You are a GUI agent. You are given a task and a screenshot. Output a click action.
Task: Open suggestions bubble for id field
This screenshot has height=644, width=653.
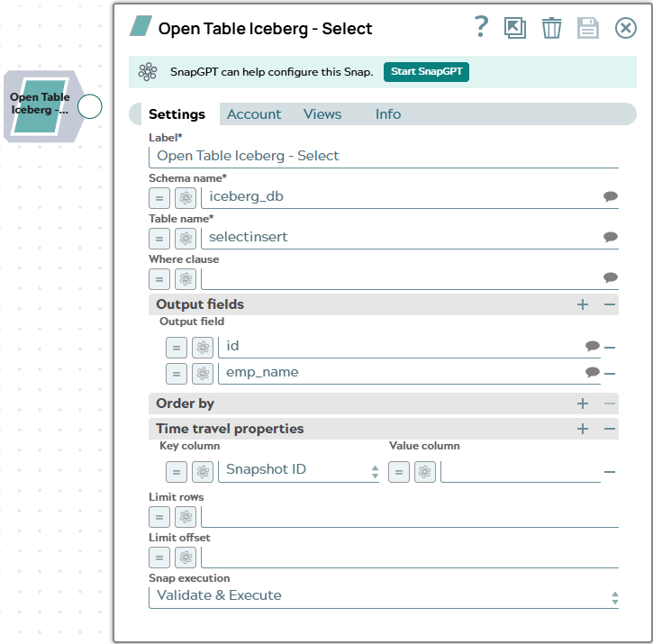tap(592, 346)
